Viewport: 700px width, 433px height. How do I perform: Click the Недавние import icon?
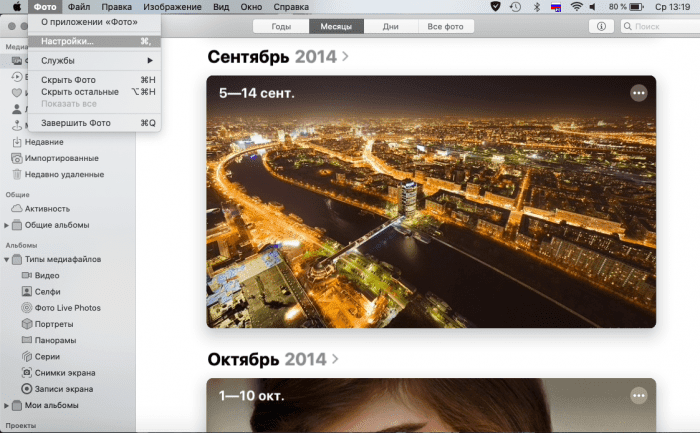(17, 142)
